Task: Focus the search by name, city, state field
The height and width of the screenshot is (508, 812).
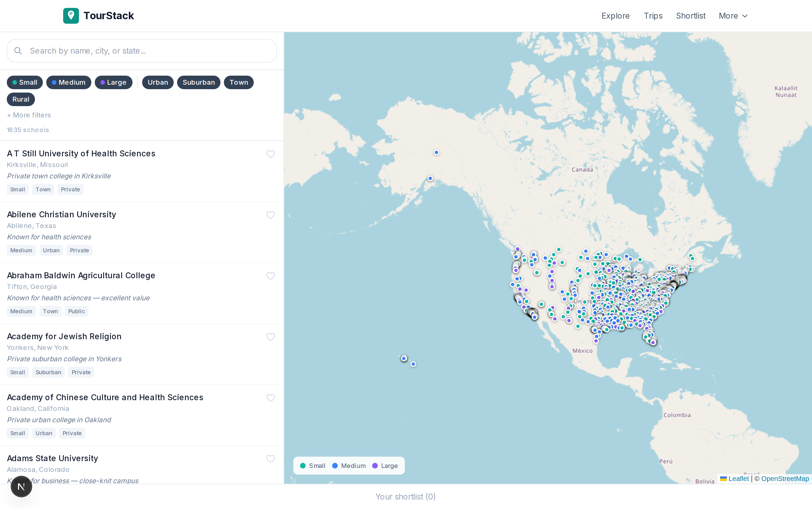Action: [x=142, y=51]
